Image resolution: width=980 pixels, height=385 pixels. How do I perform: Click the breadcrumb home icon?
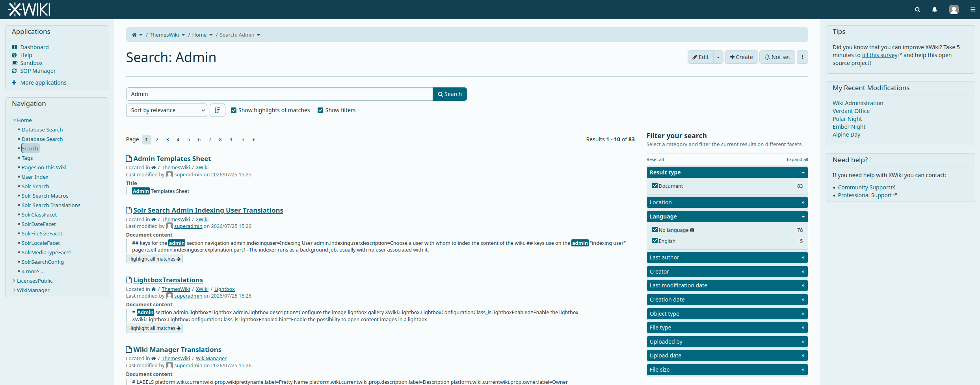(x=134, y=35)
